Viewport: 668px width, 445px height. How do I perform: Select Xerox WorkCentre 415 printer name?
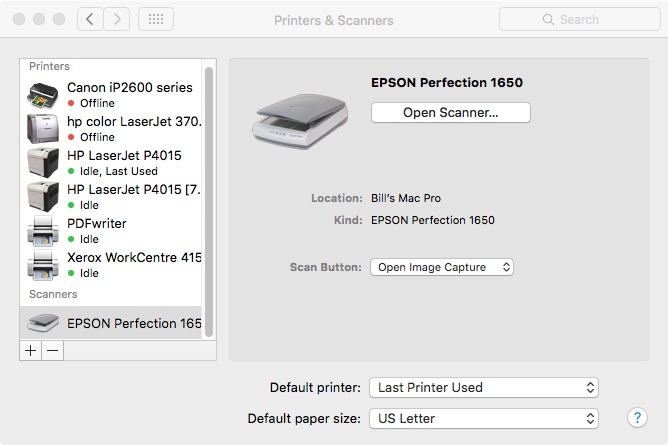(134, 258)
